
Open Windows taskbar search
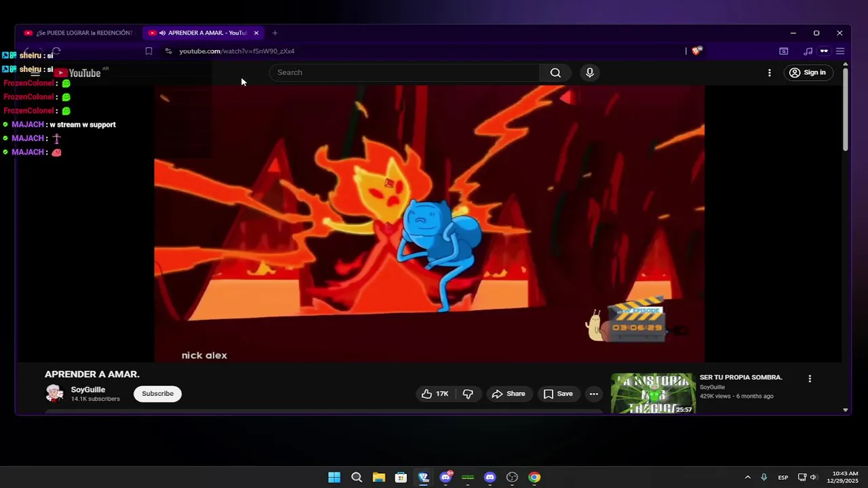point(357,477)
